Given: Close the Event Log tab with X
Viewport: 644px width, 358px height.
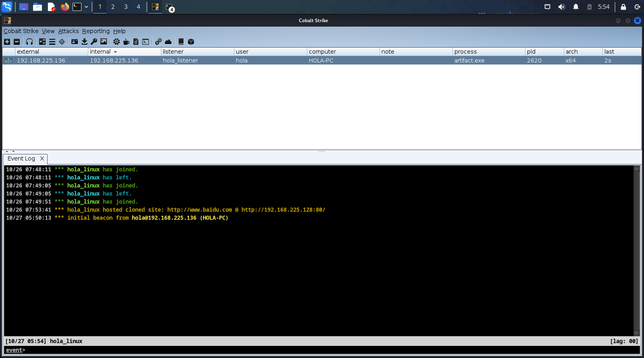Looking at the screenshot, I should tap(42, 158).
